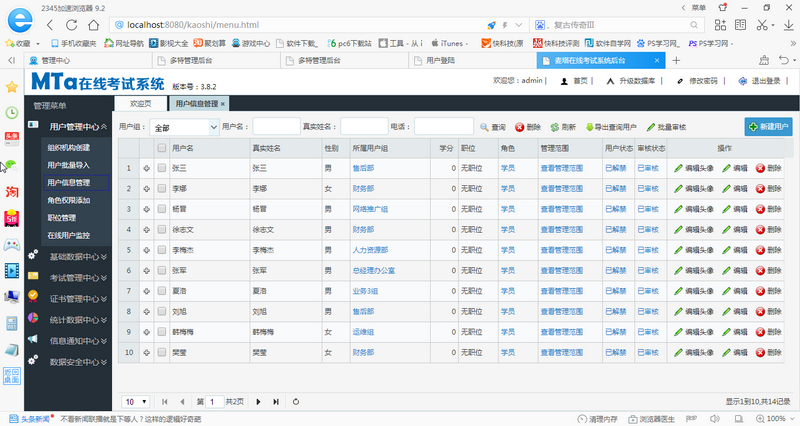The height and width of the screenshot is (426, 800).
Task: Check the row 6 张军 checkbox
Action: click(x=162, y=270)
